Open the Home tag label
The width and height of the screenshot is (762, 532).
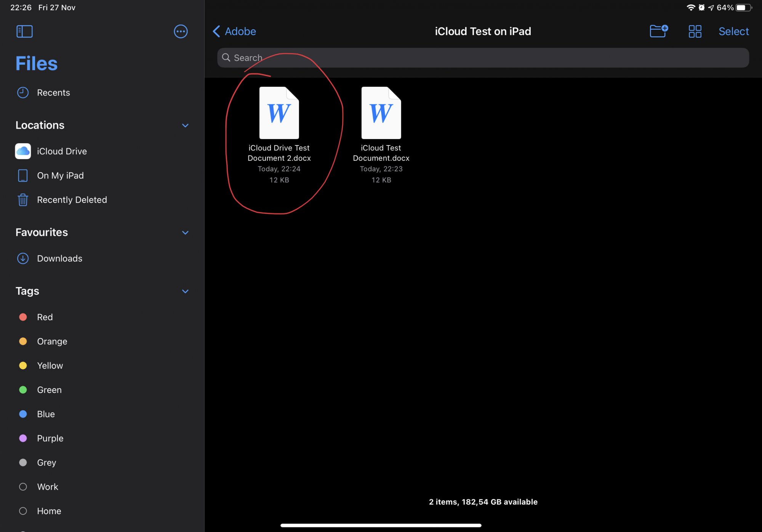(49, 511)
